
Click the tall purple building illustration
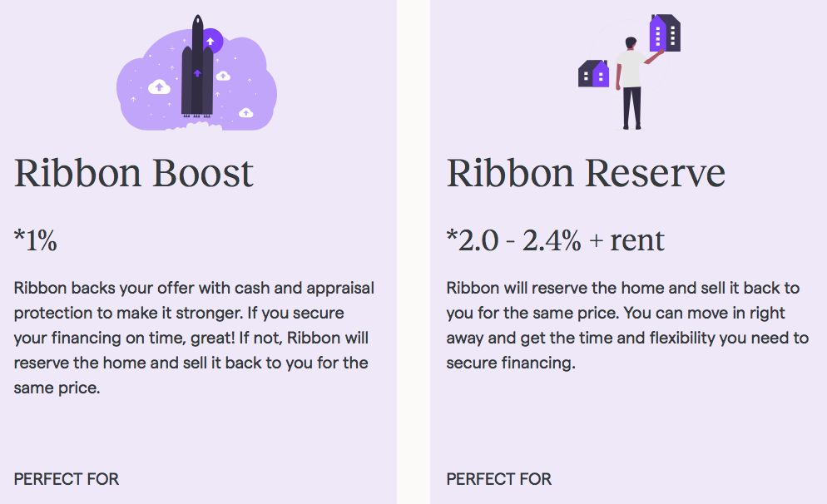[x=665, y=32]
